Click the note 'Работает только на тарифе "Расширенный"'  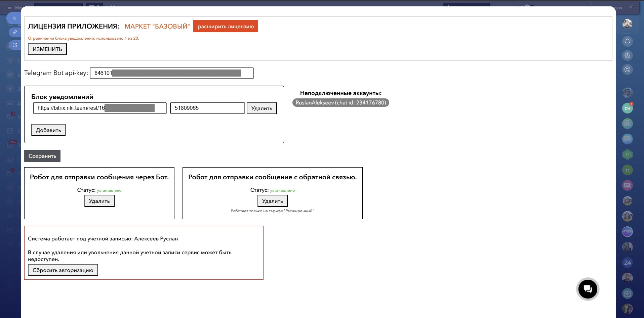click(273, 211)
